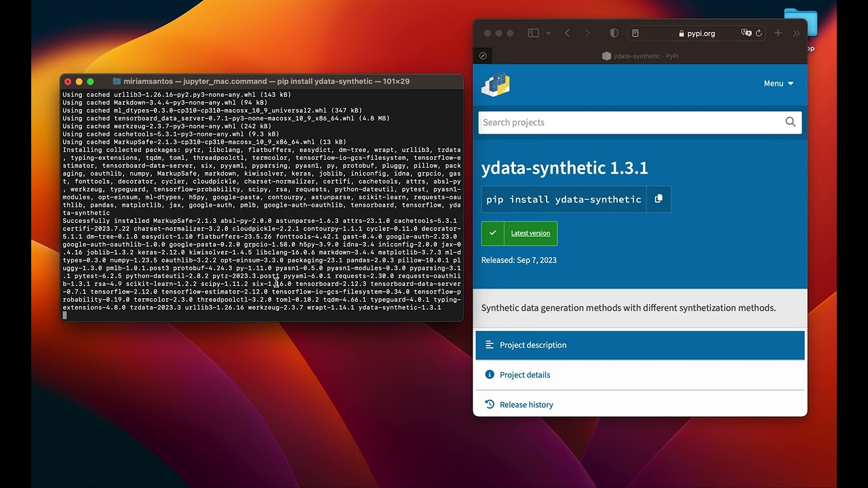The width and height of the screenshot is (868, 488).
Task: Click the Terminal cursor block on last line
Action: click(x=65, y=315)
